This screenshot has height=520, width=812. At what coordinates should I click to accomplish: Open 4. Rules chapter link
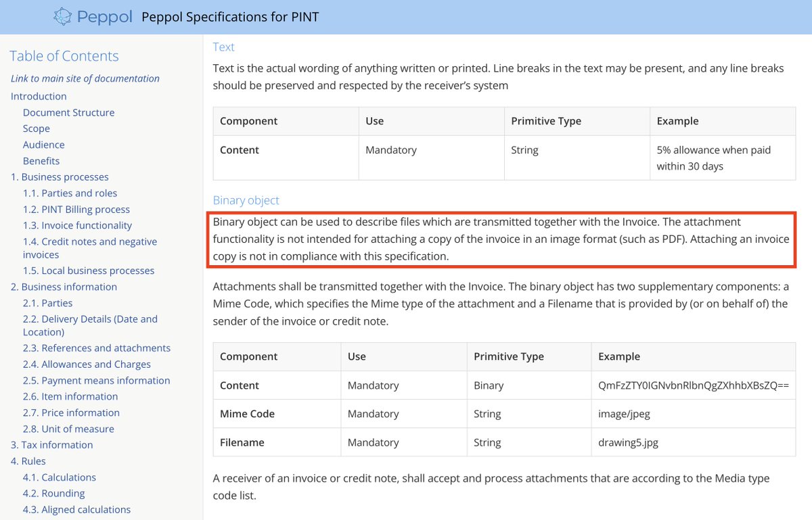[28, 461]
